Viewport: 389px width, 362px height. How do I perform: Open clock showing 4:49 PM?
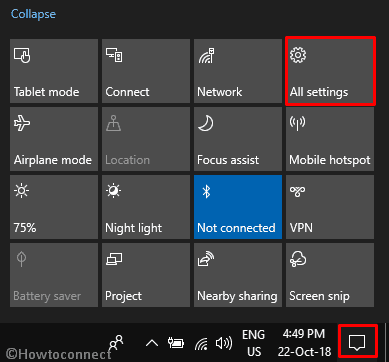(x=304, y=343)
